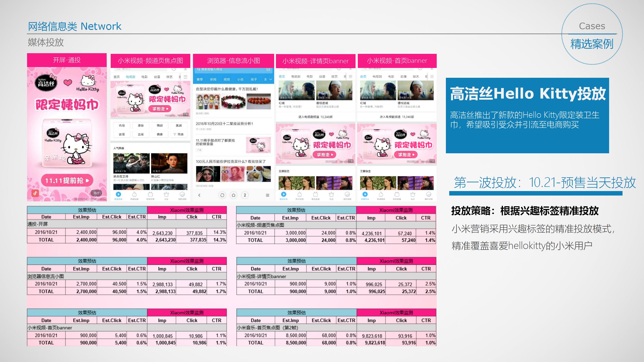Open channel list menu in 频道页焦点图 screen
644x362 pixels.
coord(186,77)
